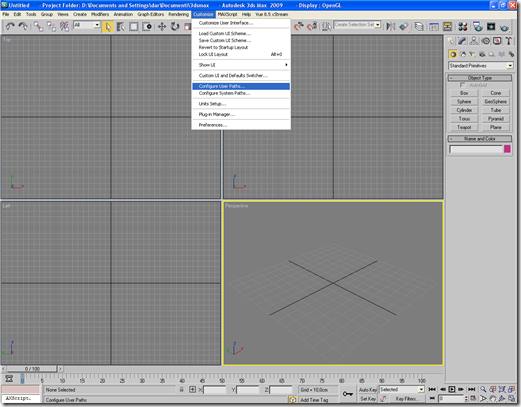The width and height of the screenshot is (521, 407).
Task: Choose Units Setup menu entry
Action: 241,104
